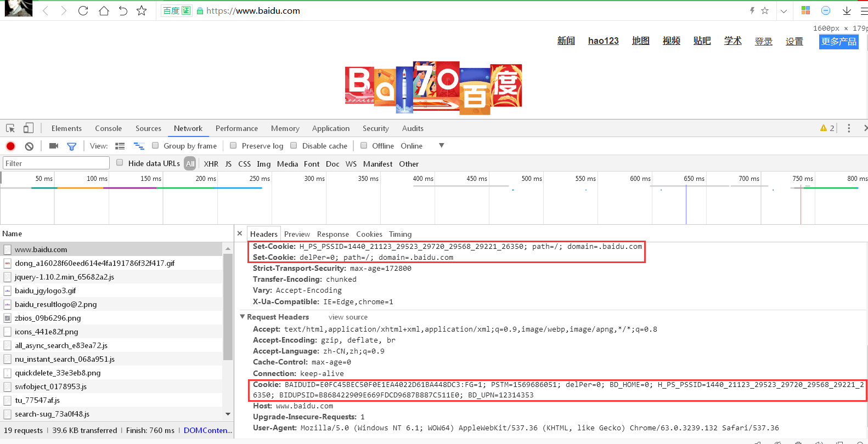868x444 pixels.
Task: Click the request list down arrow
Action: [228, 414]
